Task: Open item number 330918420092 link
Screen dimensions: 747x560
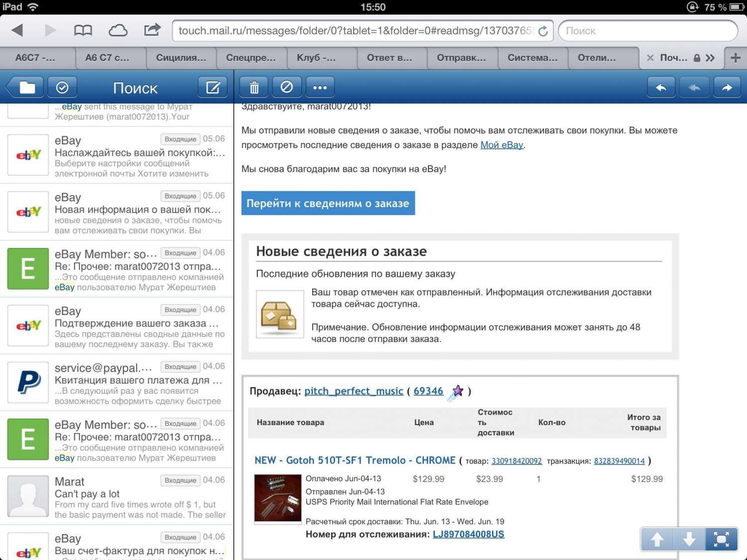Action: tap(516, 461)
